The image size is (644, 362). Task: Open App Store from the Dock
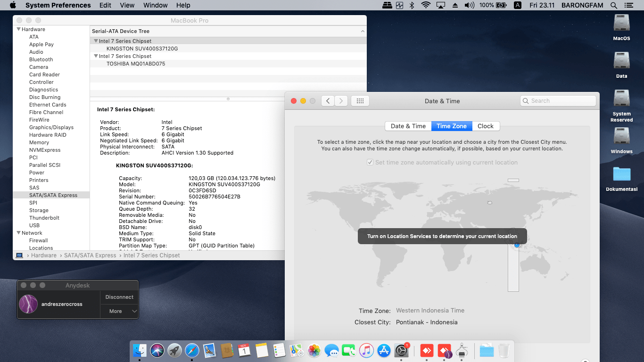(384, 351)
